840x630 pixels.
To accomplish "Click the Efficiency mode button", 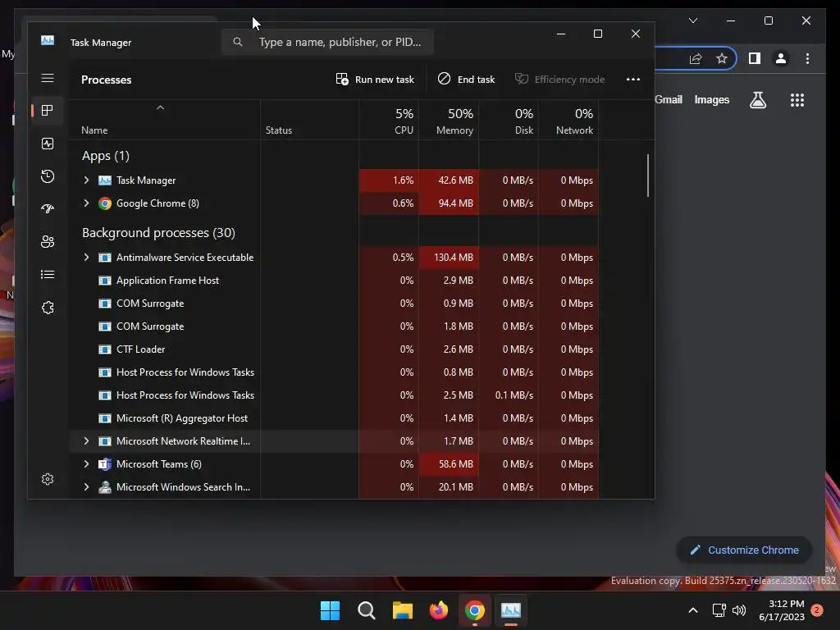I will (x=559, y=80).
